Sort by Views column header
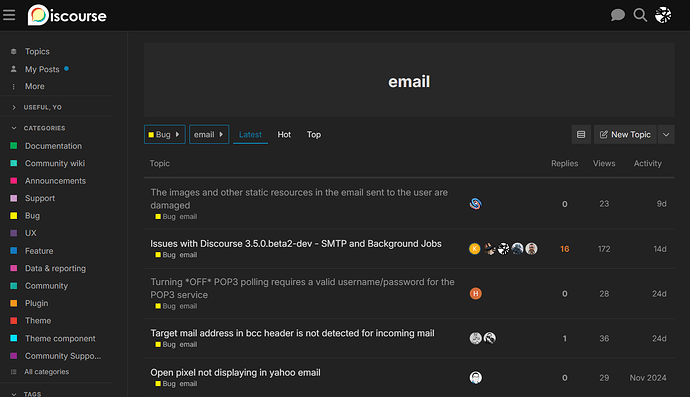This screenshot has width=690, height=397. pyautogui.click(x=604, y=163)
